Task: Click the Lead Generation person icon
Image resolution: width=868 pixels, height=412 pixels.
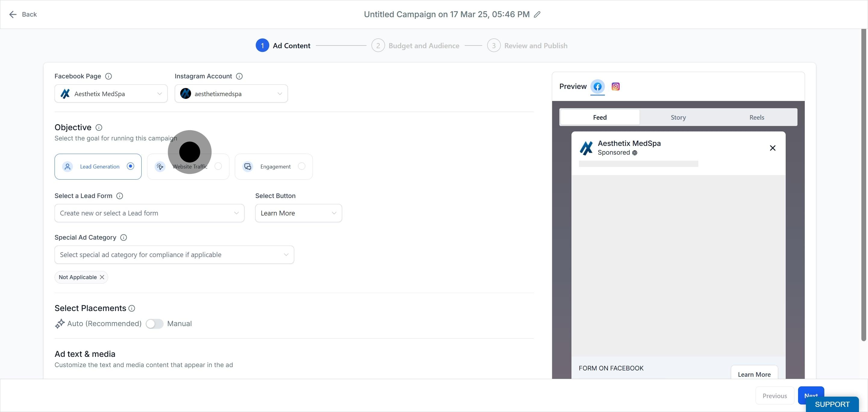Action: (x=68, y=166)
